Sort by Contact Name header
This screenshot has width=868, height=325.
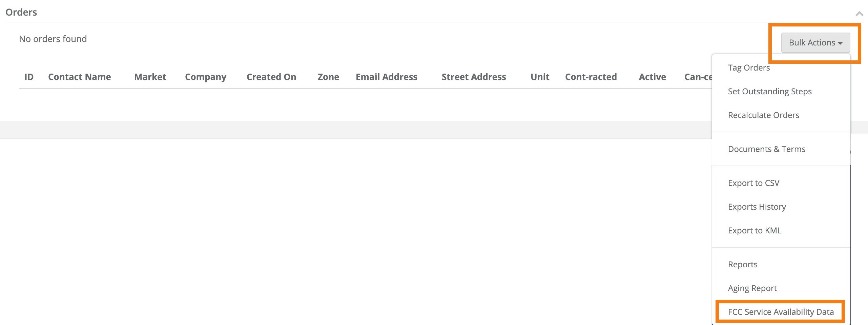coord(80,77)
